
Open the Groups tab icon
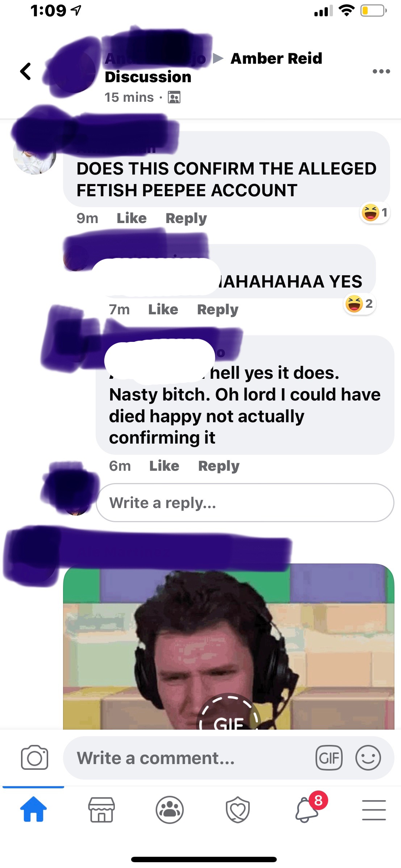(170, 809)
